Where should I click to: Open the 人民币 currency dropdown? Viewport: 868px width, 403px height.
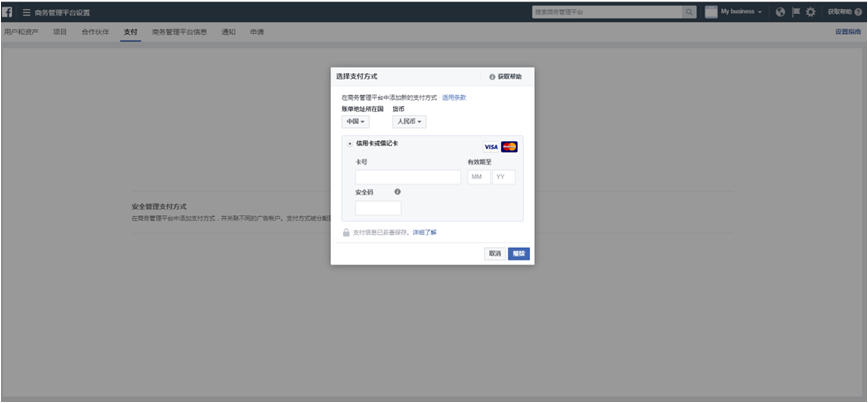click(x=410, y=122)
